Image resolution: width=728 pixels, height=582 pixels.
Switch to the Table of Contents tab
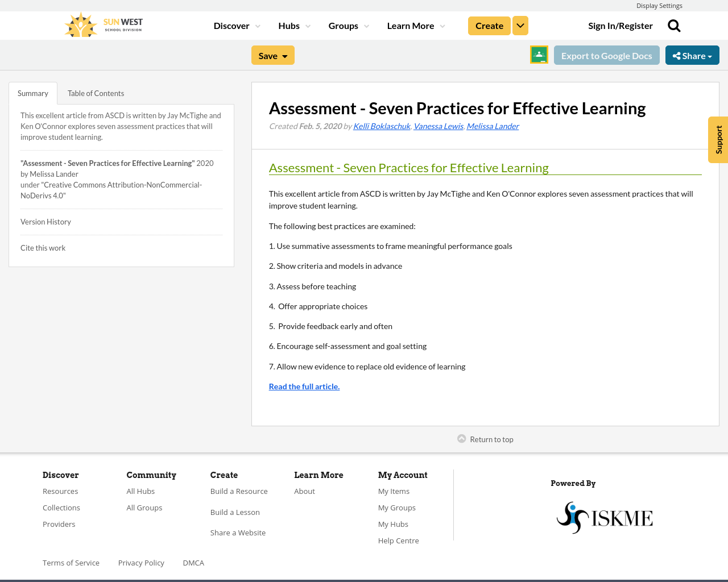(95, 93)
